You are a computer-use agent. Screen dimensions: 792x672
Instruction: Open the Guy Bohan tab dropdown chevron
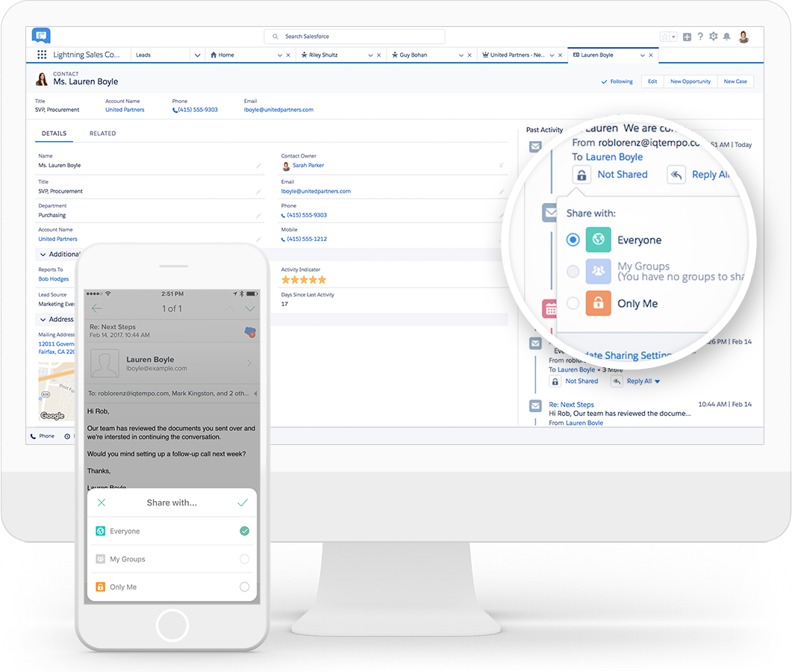coord(461,55)
